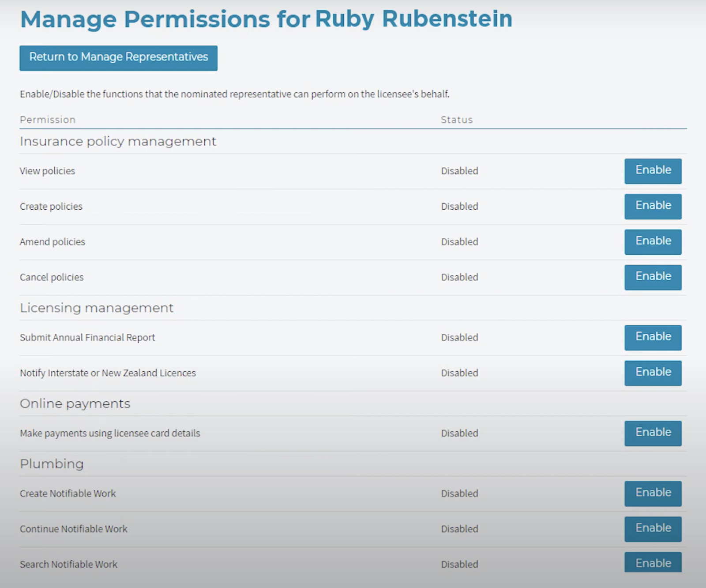The width and height of the screenshot is (706, 588).
Task: Click Return to Manage Representatives button
Action: (118, 58)
